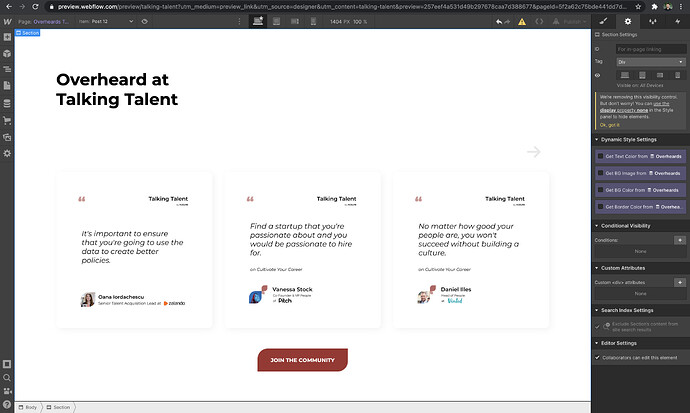Viewport: 690px width, 413px height.
Task: Enable Get BG Color from Overheards
Action: [x=600, y=190]
